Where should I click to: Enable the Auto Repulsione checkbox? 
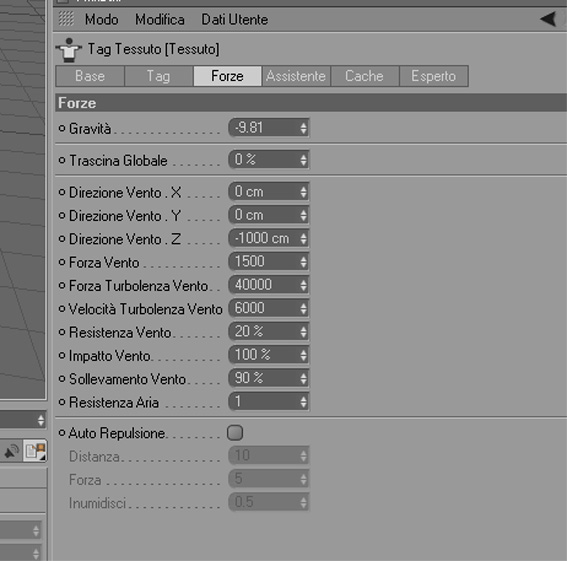point(235,433)
